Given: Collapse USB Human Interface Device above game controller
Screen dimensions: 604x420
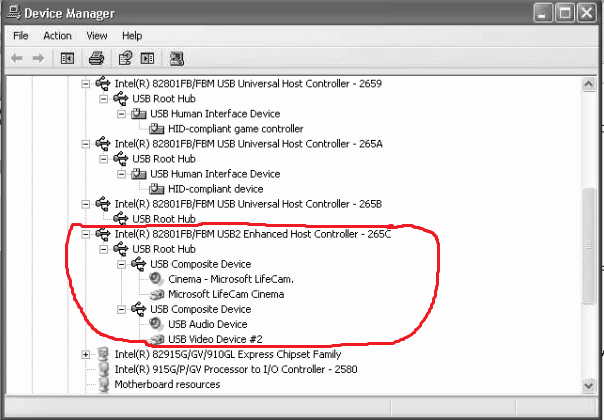Looking at the screenshot, I should [x=122, y=114].
